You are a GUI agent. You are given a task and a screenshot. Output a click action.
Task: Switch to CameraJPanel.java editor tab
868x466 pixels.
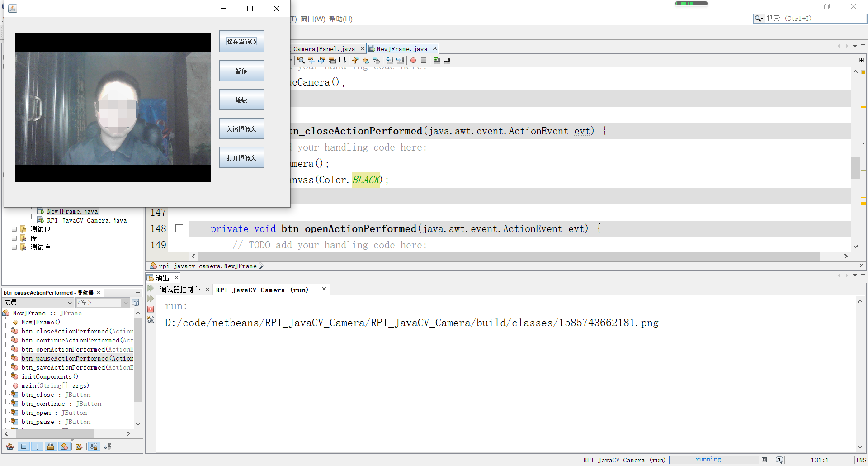tap(324, 49)
